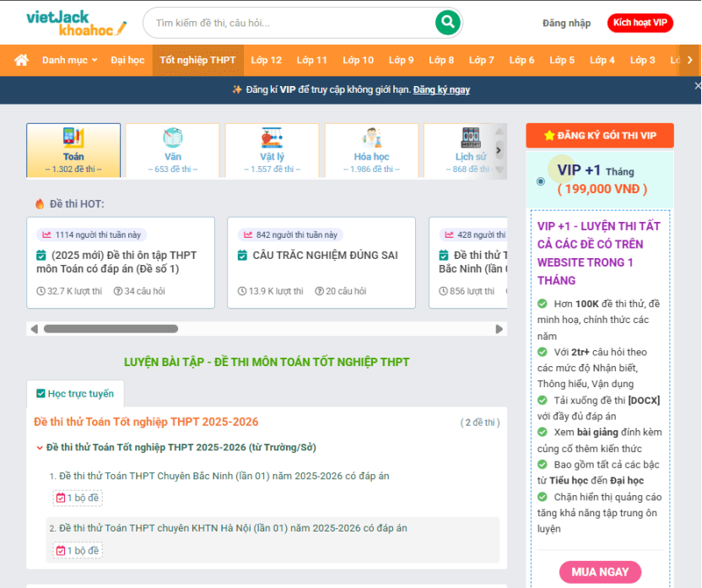Click the green search magnifier button
Viewport: 702px width, 588px height.
[448, 23]
